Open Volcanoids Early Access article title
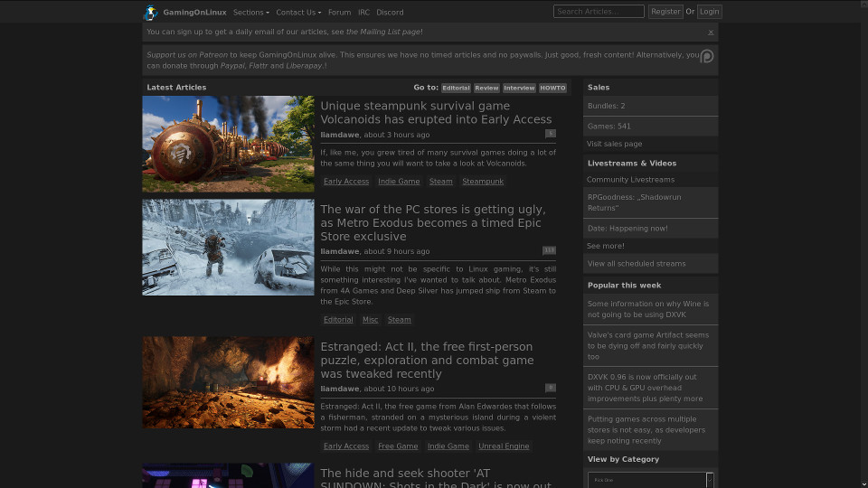The width and height of the screenshot is (868, 488). pos(436,112)
